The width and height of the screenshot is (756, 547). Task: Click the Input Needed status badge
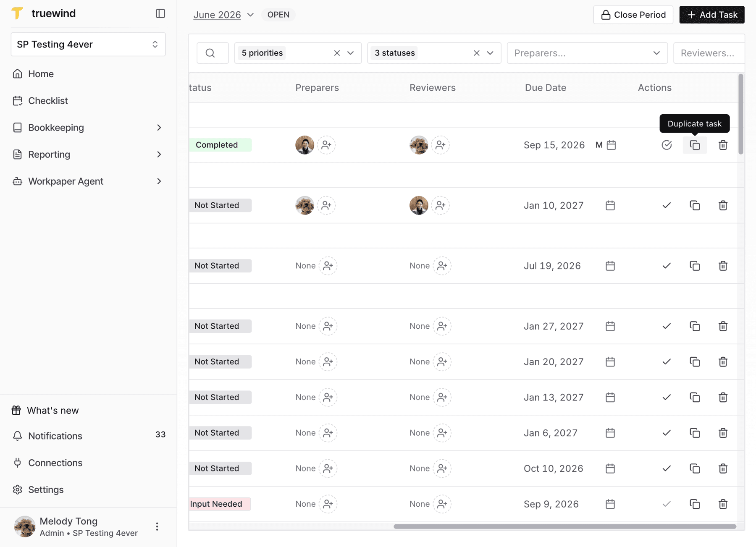tap(220, 504)
